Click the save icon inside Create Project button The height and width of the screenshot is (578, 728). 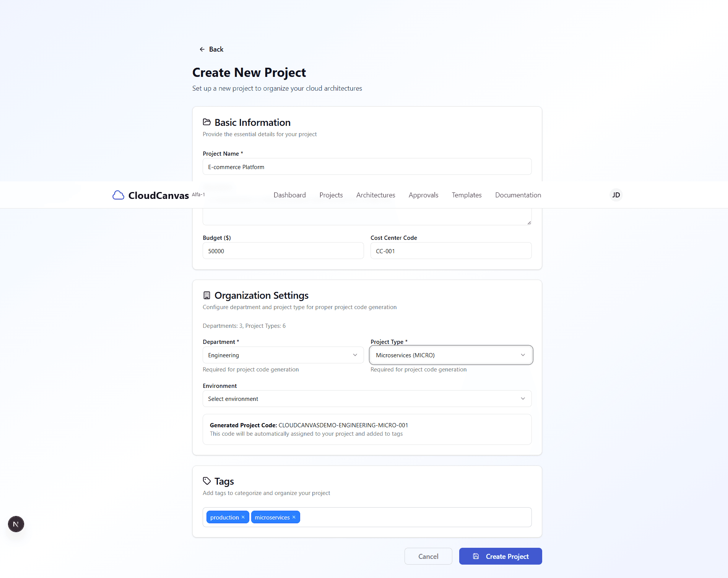(476, 556)
